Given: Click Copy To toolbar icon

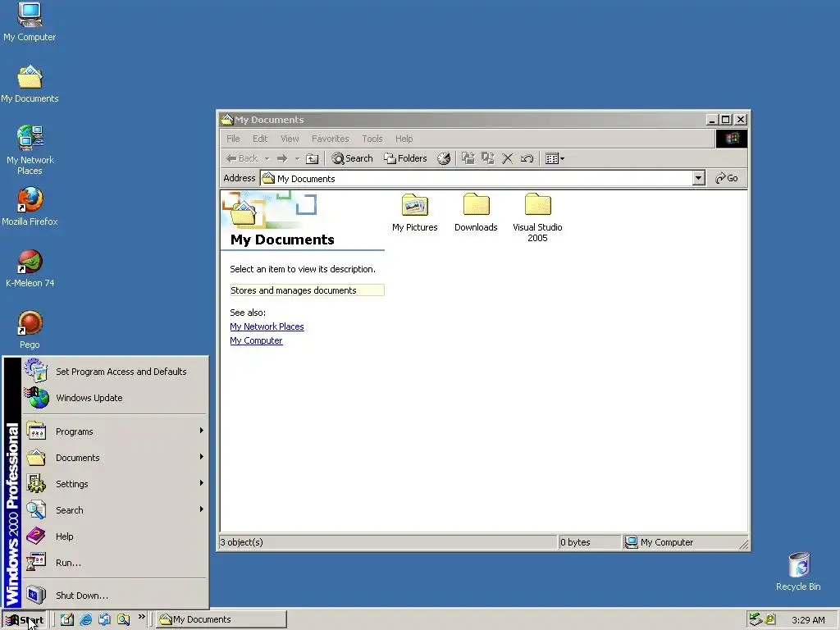Looking at the screenshot, I should click(x=487, y=158).
